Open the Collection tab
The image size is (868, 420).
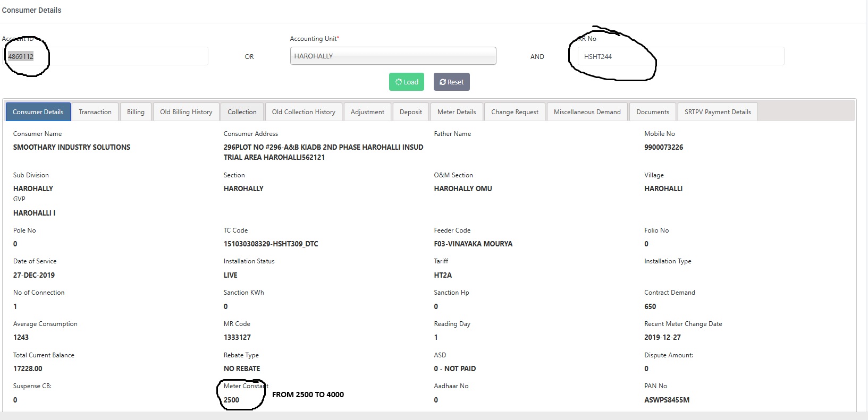pos(242,112)
